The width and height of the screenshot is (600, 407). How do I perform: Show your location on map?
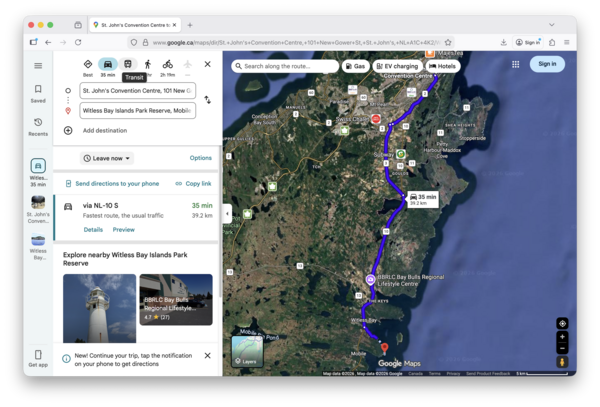pyautogui.click(x=562, y=324)
